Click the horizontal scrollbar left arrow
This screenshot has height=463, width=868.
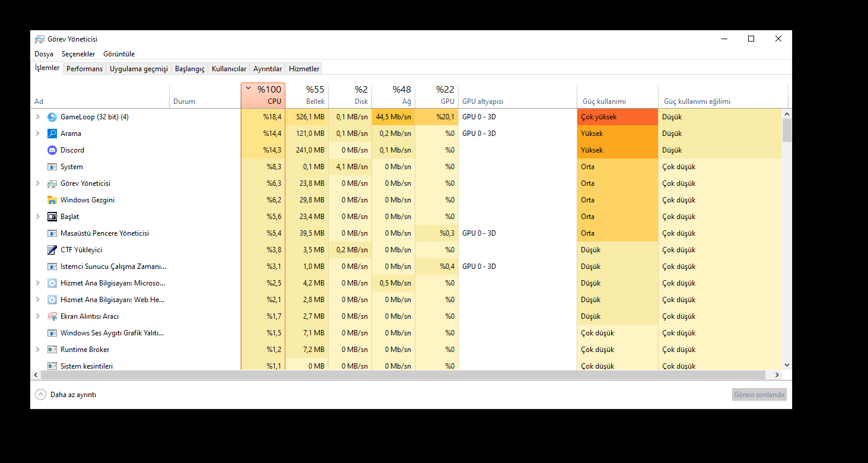click(x=36, y=375)
